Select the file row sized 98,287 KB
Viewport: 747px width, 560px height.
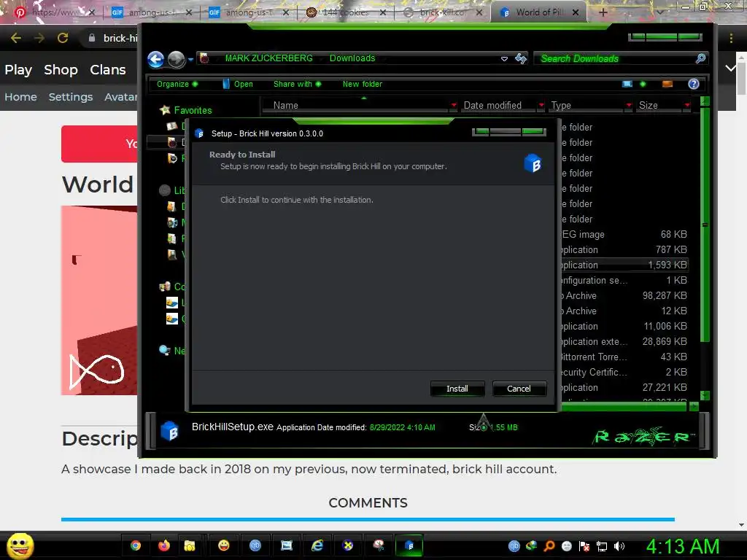tap(624, 296)
